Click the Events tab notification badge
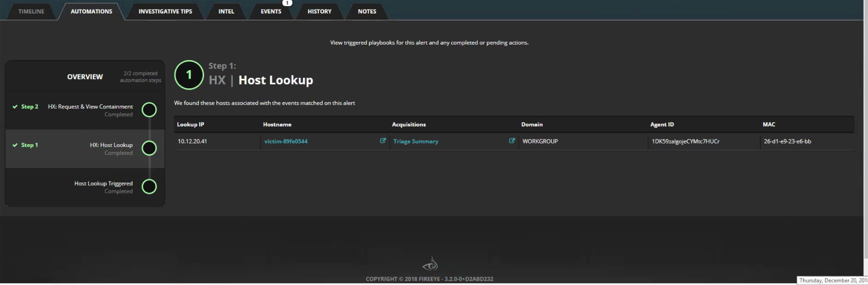Screen dimensions: 868x285 tap(287, 3)
